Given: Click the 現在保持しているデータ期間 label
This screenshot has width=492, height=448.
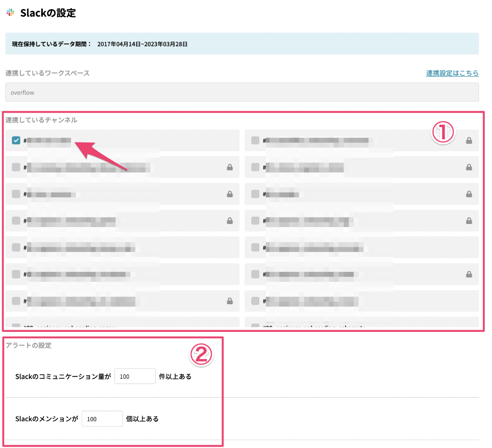Looking at the screenshot, I should pos(51,44).
